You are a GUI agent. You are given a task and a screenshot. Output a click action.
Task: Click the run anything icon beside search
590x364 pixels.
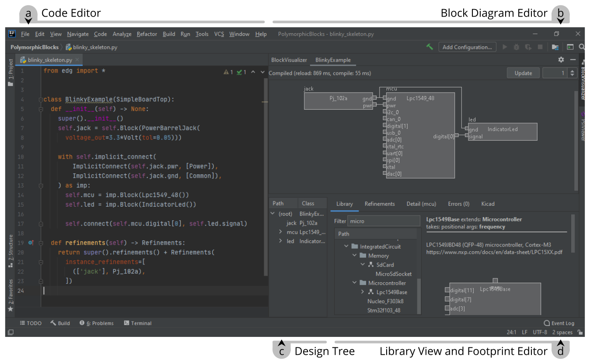point(570,47)
